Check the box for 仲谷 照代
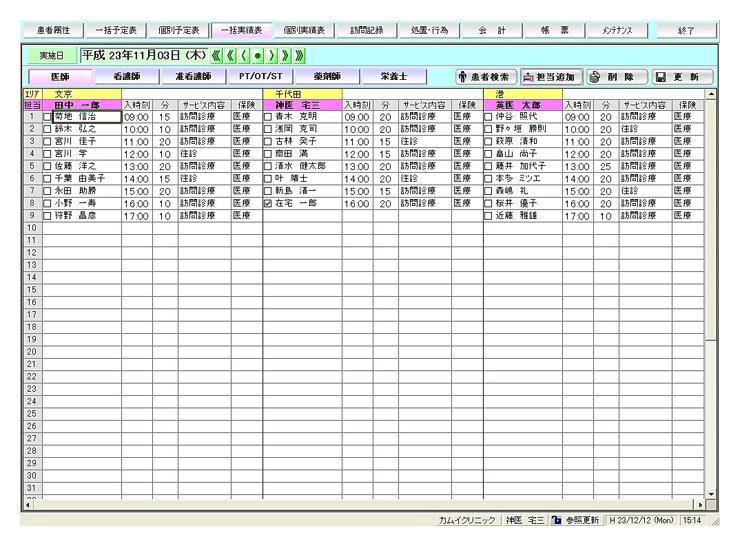The width and height of the screenshot is (740, 546). (x=488, y=117)
